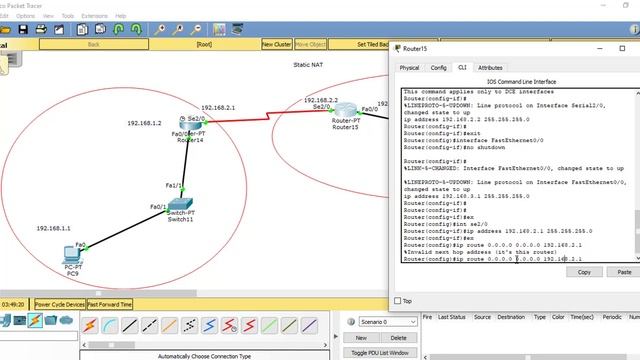The width and height of the screenshot is (640, 360).
Task: Switch to the Physical tab
Action: coord(409,68)
